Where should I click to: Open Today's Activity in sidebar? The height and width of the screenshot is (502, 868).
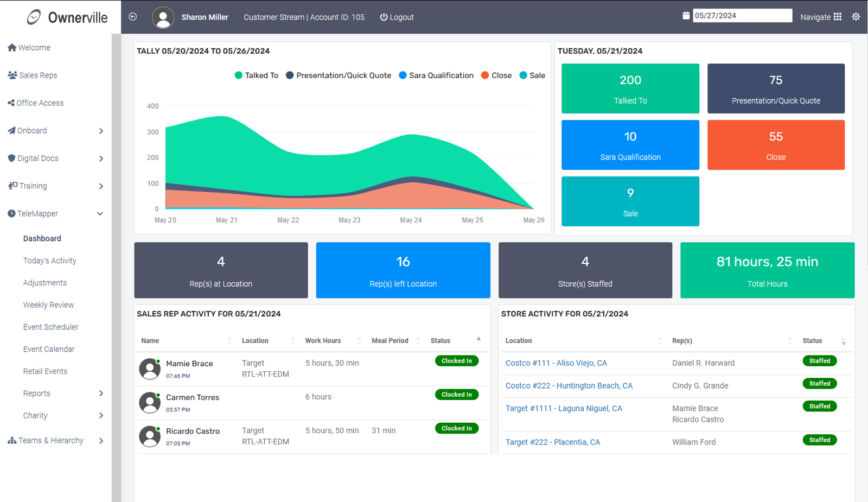point(50,260)
